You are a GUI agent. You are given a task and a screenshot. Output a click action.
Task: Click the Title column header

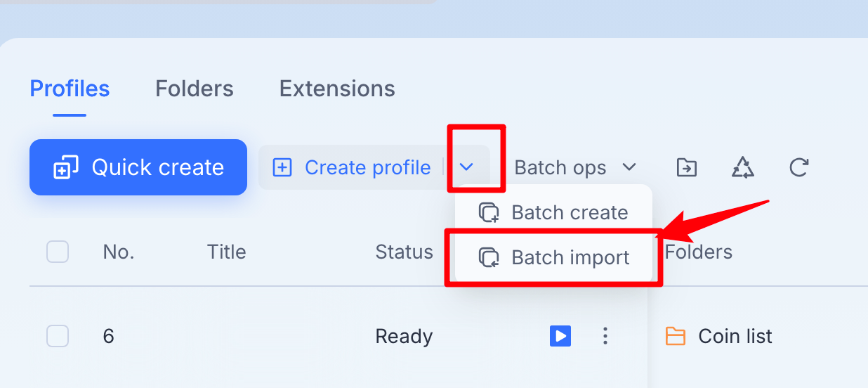(227, 252)
